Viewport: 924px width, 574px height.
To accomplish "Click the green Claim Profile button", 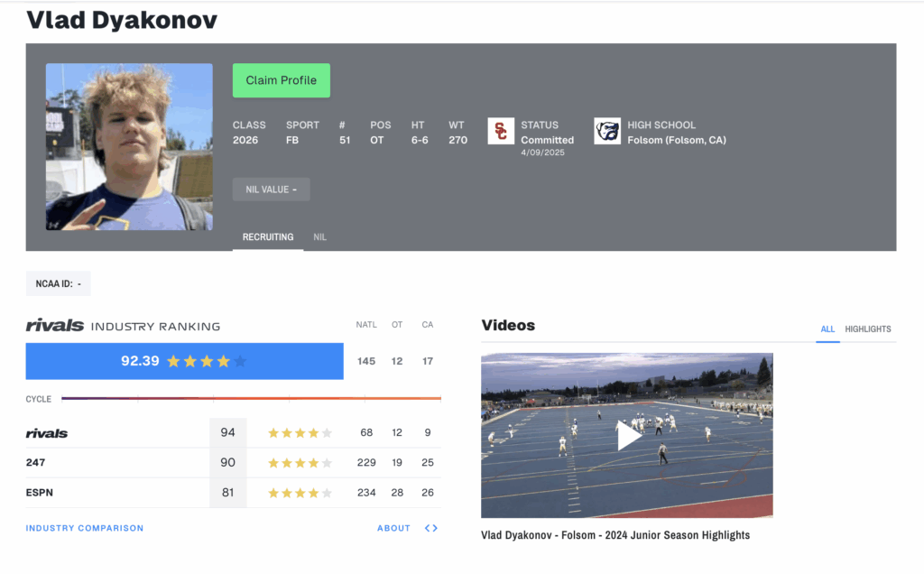I will (282, 80).
